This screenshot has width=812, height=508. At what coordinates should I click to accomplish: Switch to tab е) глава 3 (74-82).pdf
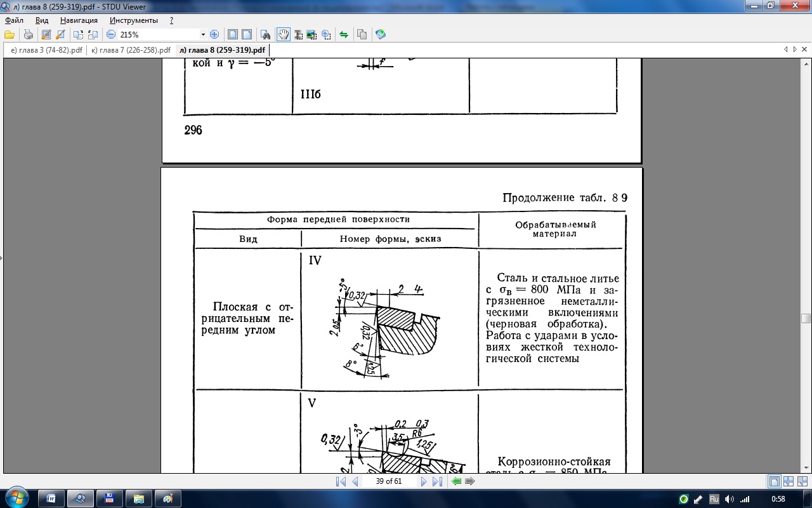point(46,50)
